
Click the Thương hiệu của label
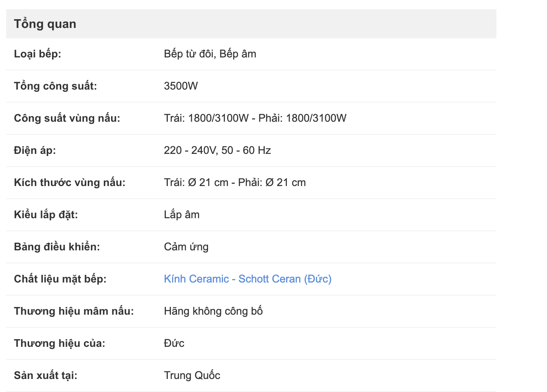tap(60, 343)
